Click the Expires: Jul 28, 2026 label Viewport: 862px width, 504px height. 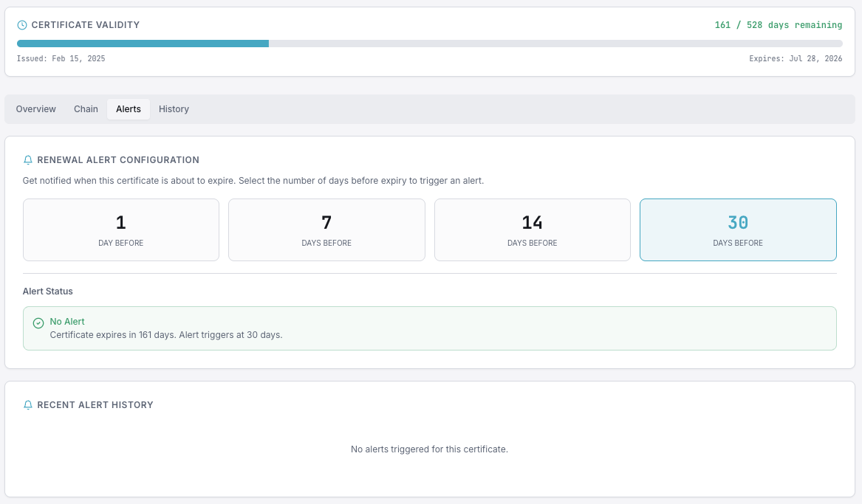tap(796, 58)
